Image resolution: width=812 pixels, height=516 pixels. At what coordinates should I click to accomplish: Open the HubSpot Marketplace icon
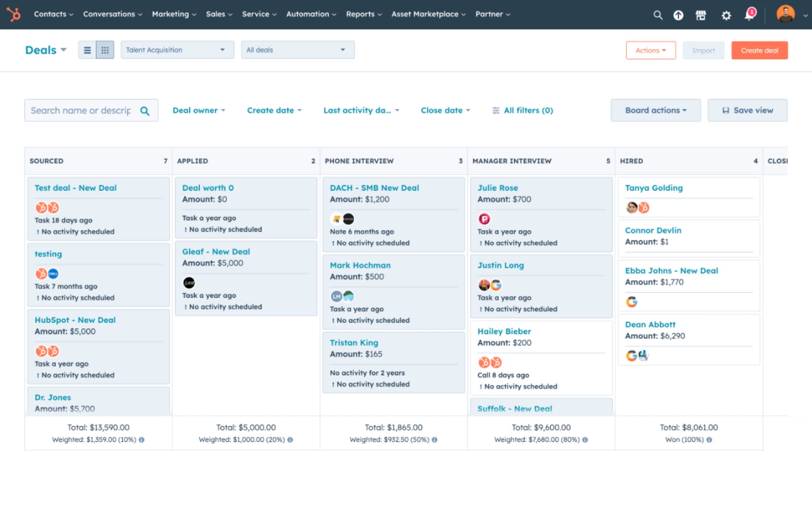tap(701, 15)
